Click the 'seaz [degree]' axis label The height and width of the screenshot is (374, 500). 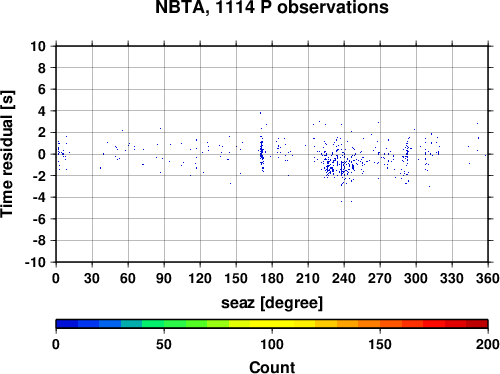[x=272, y=303]
